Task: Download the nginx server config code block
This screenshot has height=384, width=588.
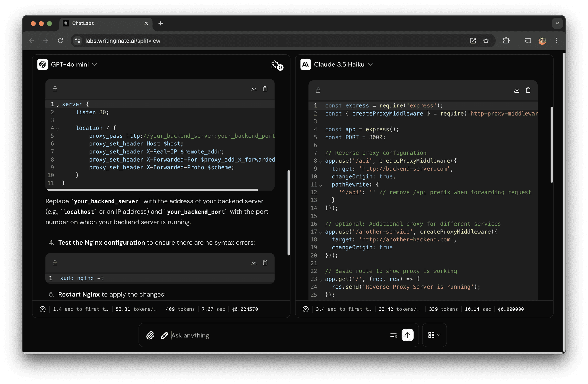Action: click(254, 89)
